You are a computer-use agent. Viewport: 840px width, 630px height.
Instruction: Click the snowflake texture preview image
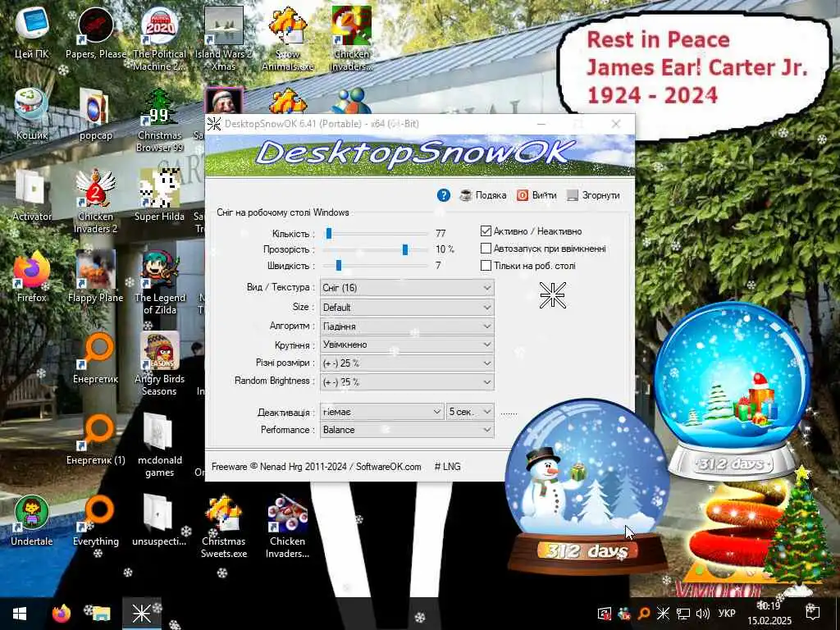552,295
